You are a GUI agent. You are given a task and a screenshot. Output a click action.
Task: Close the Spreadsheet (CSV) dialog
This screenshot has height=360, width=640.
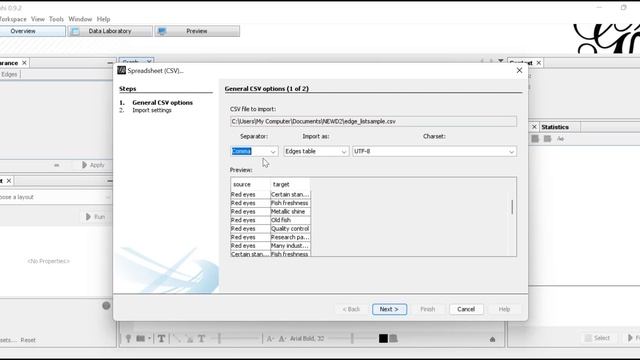(519, 70)
